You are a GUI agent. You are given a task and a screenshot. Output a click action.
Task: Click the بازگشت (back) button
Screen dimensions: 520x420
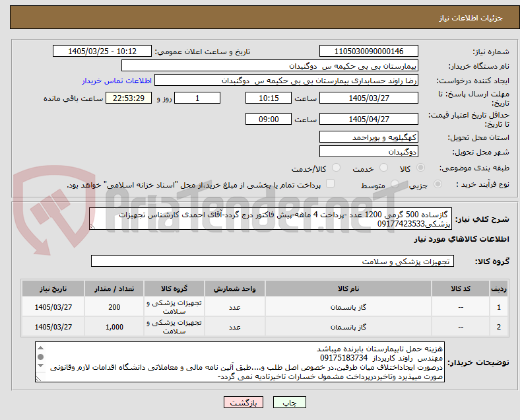click(x=244, y=402)
